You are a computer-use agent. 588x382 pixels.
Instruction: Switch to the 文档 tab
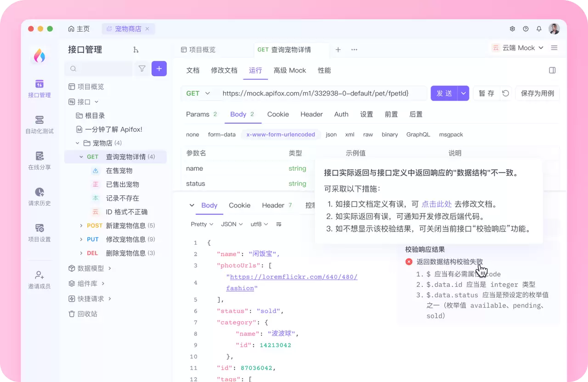(x=192, y=70)
